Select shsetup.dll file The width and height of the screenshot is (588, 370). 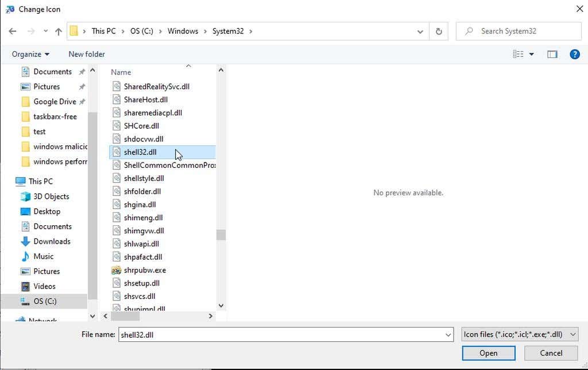click(136, 284)
